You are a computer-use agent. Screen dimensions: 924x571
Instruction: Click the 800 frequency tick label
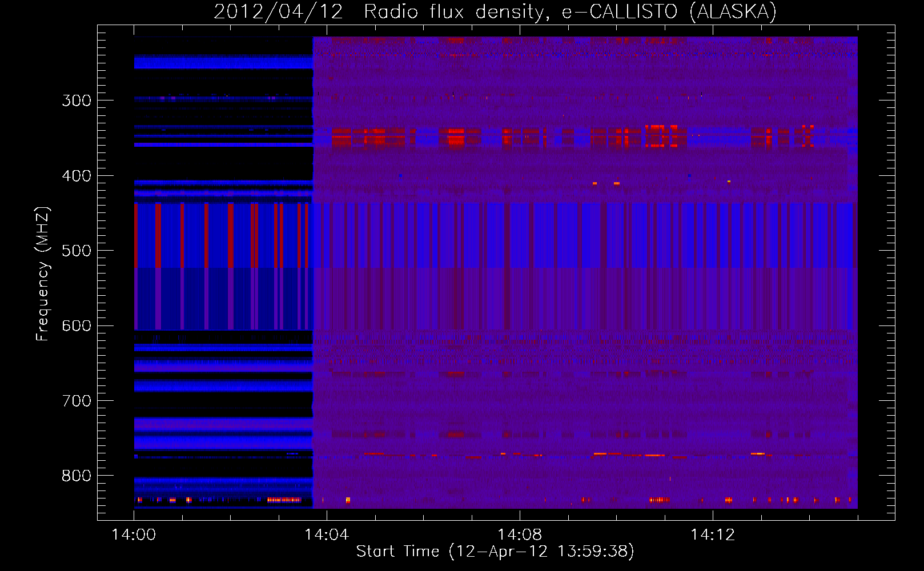pos(77,476)
